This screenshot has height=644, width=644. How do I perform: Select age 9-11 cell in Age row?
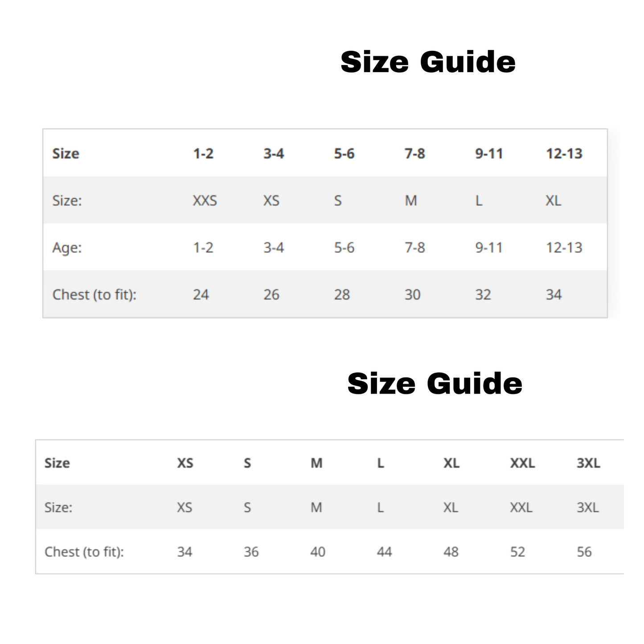[489, 247]
